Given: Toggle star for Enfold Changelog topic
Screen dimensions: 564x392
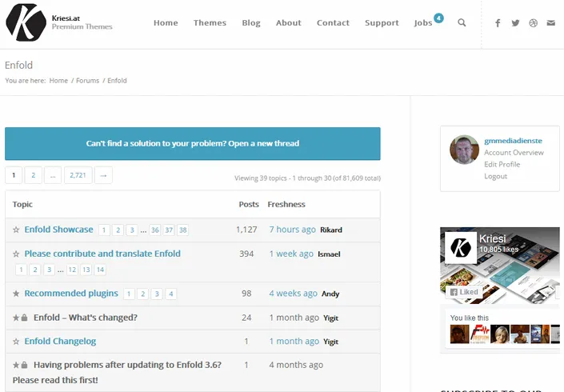Looking at the screenshot, I should point(16,342).
